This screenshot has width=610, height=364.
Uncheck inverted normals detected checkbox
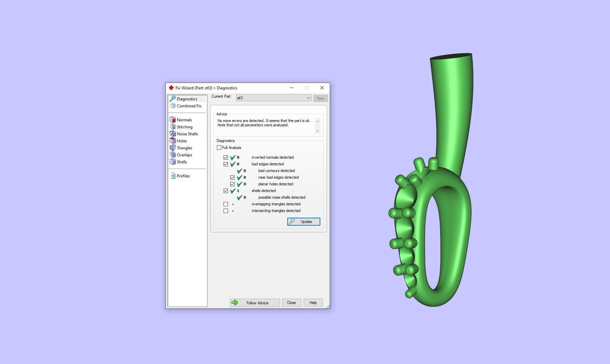[226, 157]
